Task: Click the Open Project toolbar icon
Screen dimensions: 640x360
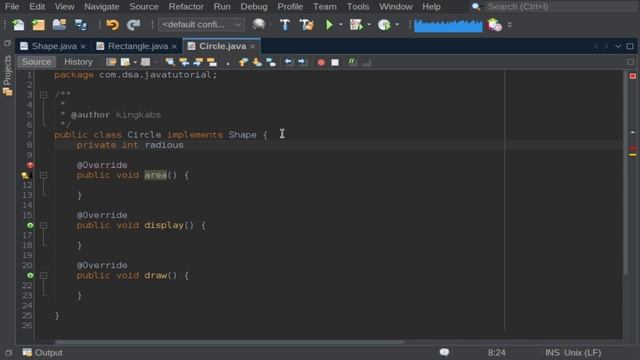Action: pyautogui.click(x=59, y=25)
